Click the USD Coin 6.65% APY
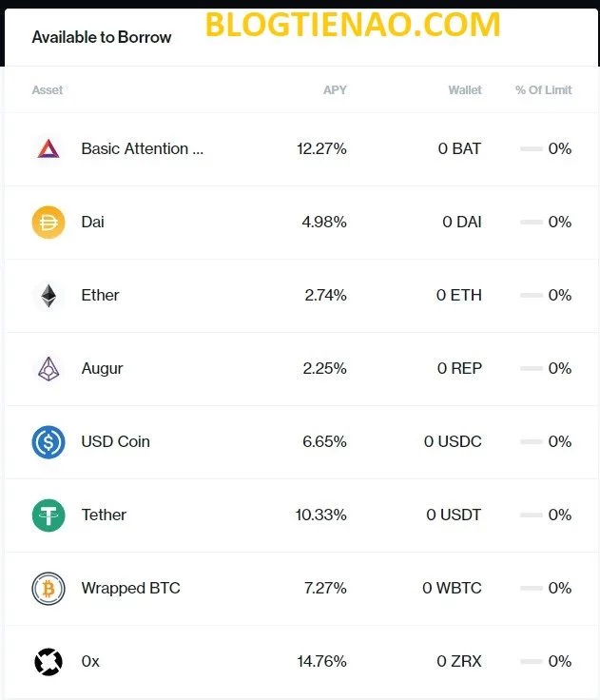Viewport: 600px width, 700px height. [x=324, y=441]
